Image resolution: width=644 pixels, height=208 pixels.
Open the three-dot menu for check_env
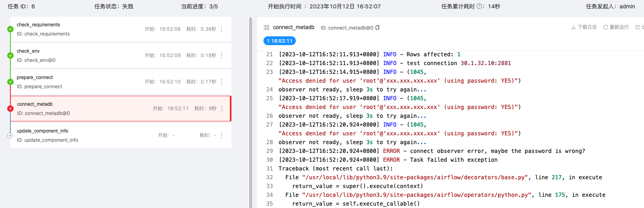(x=221, y=55)
